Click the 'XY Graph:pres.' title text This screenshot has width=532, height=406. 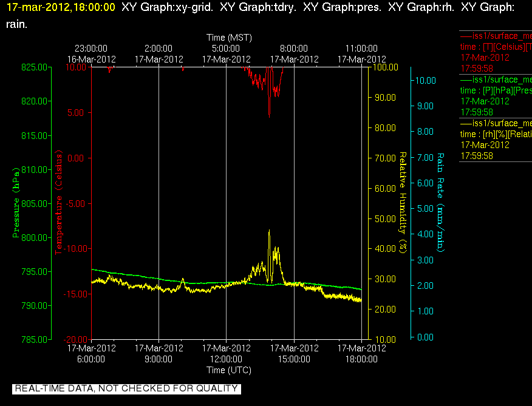(342, 7)
